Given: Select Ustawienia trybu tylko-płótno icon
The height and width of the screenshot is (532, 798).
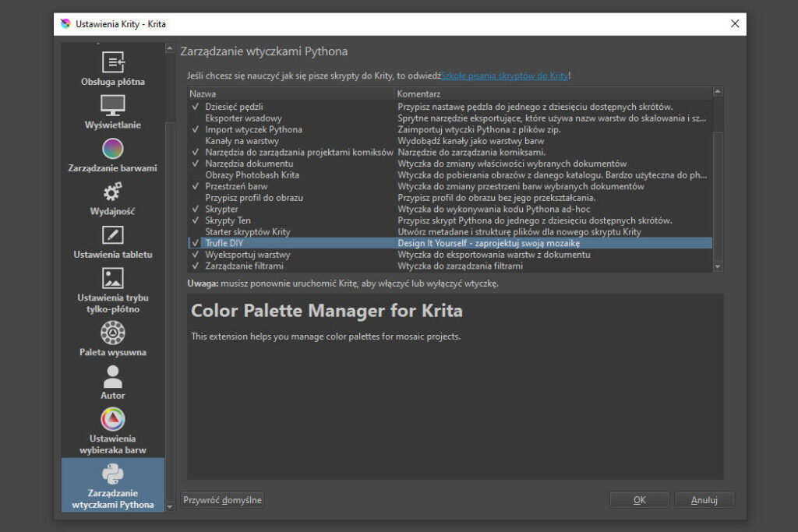Looking at the screenshot, I should coord(113,278).
